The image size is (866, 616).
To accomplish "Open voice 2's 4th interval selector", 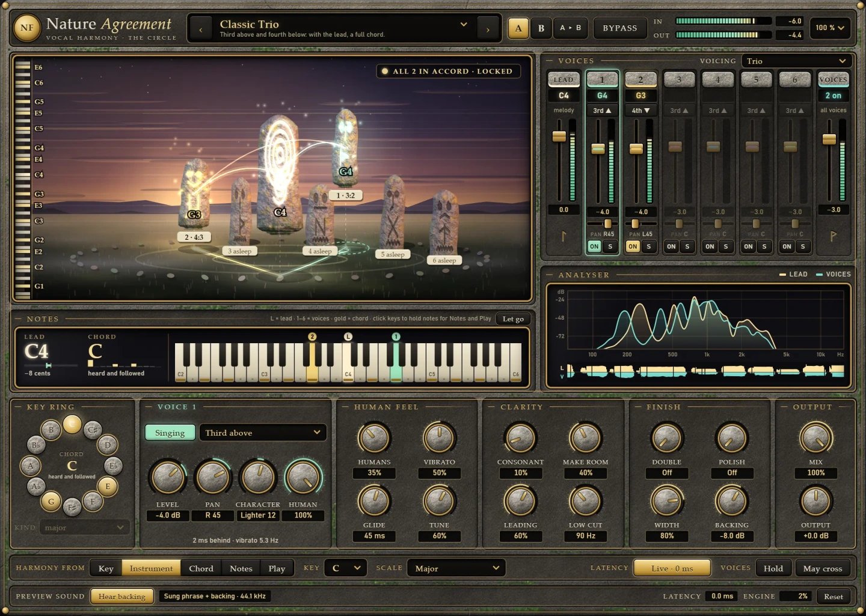I will point(640,111).
